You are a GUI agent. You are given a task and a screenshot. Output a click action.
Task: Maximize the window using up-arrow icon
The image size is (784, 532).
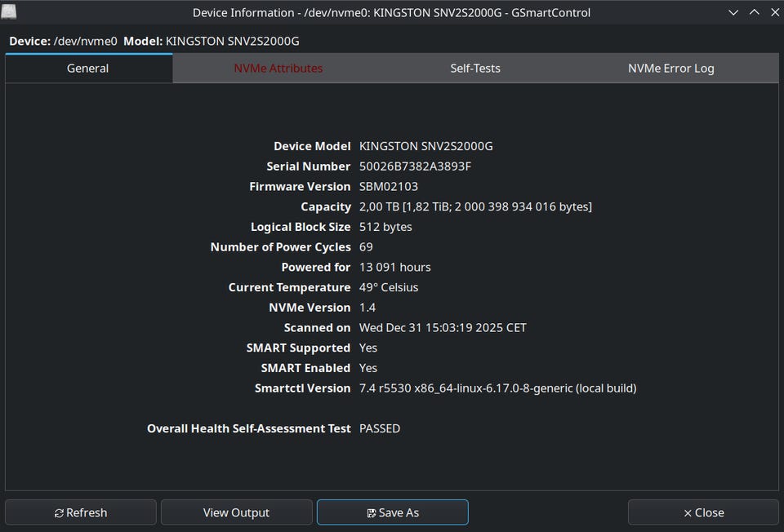(x=754, y=12)
